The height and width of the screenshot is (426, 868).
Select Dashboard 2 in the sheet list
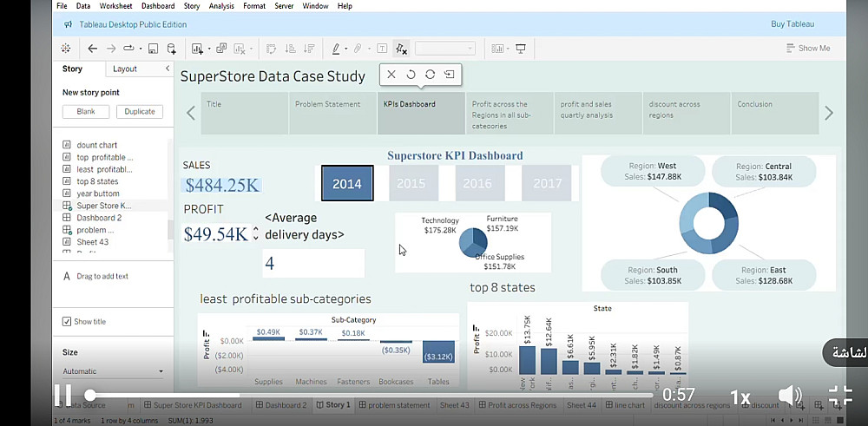(99, 218)
